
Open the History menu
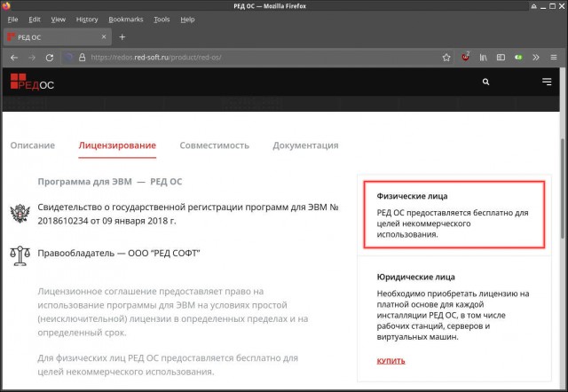[87, 20]
